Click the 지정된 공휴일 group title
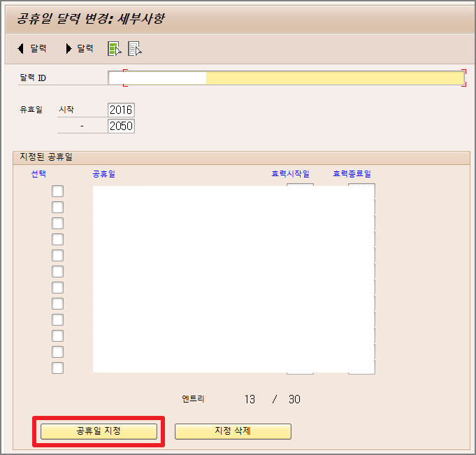Screen dimensions: 476x455 [x=46, y=157]
